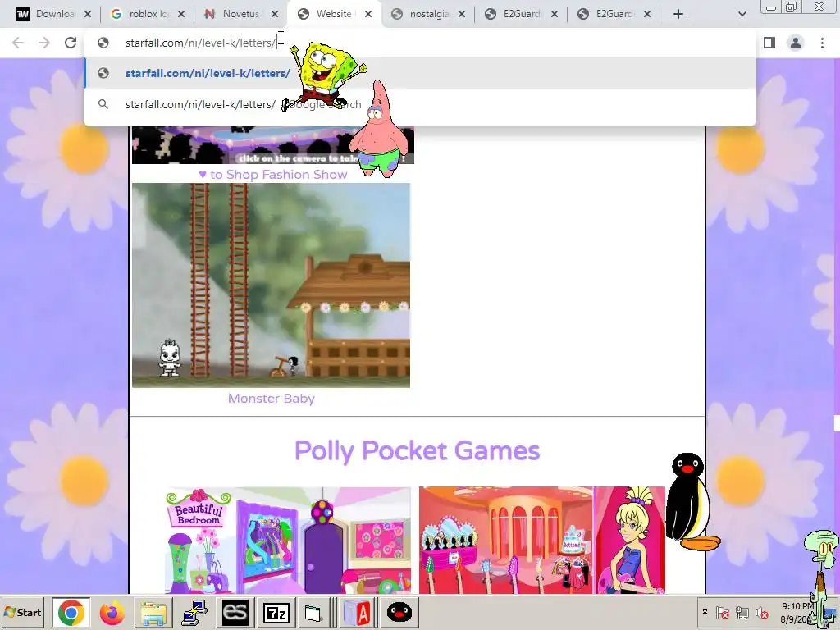Select the starfall.com/ni/level-k/letters/ URL suggestion

419,73
